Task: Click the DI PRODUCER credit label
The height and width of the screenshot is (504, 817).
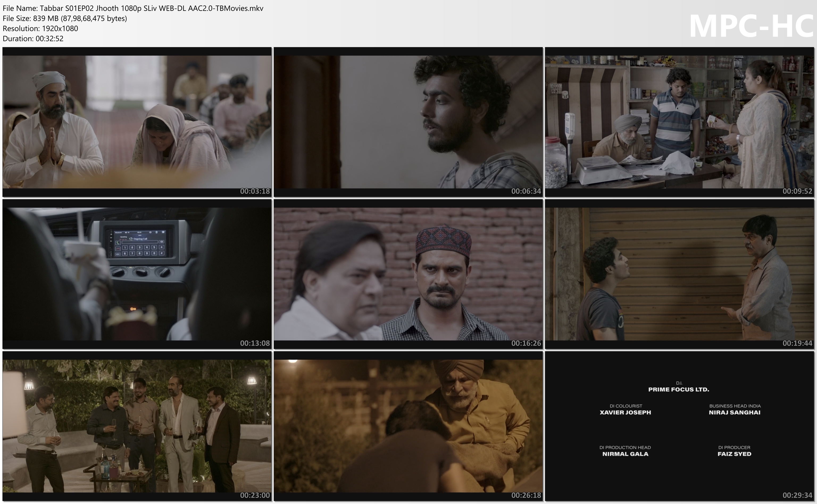Action: (x=734, y=448)
